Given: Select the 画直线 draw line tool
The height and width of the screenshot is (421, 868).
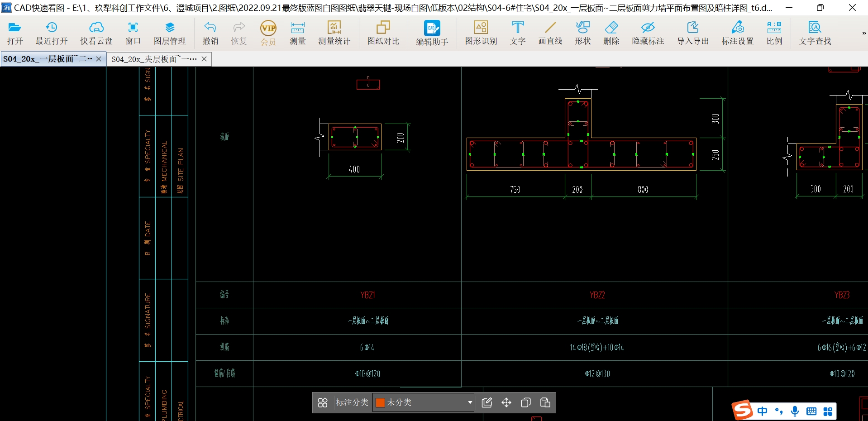Looking at the screenshot, I should click(550, 33).
